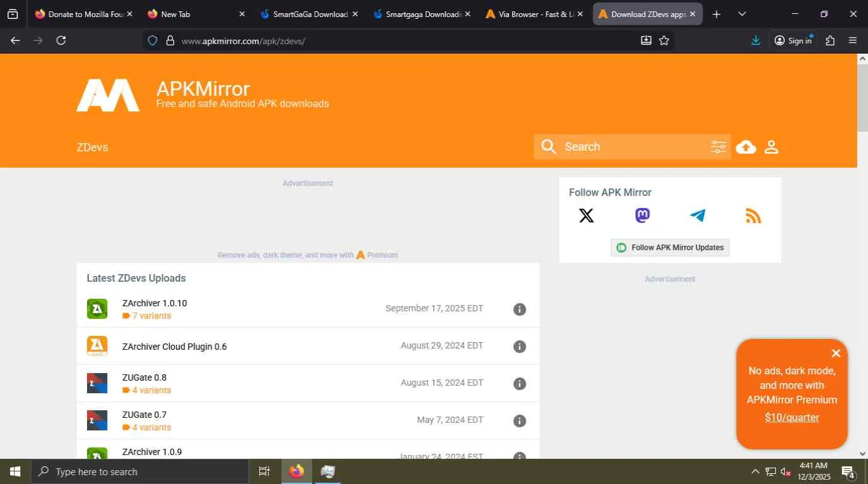Click the taskbar clock showing 4:41 AM
The width and height of the screenshot is (868, 484).
[813, 471]
